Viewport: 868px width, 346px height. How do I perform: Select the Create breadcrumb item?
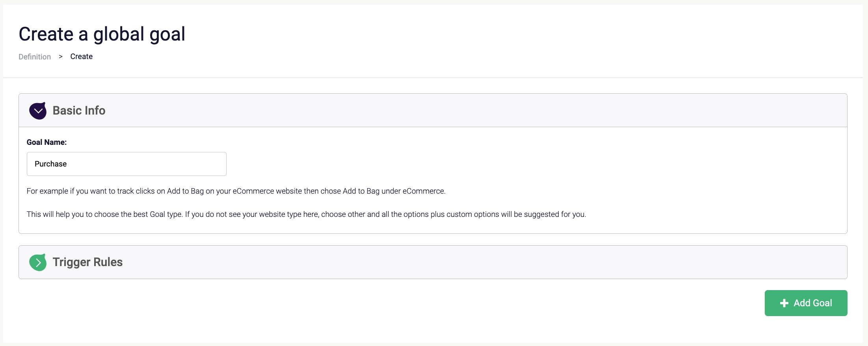82,57
